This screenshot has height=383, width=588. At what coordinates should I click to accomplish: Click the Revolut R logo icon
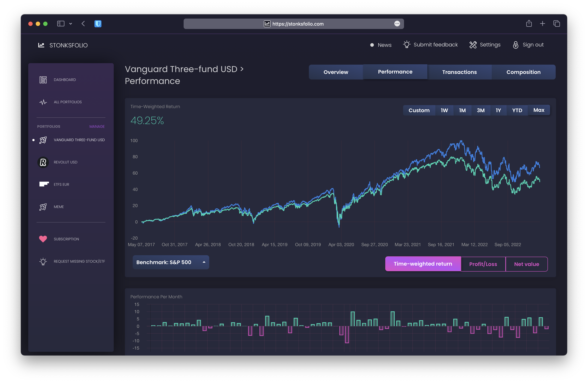click(43, 162)
